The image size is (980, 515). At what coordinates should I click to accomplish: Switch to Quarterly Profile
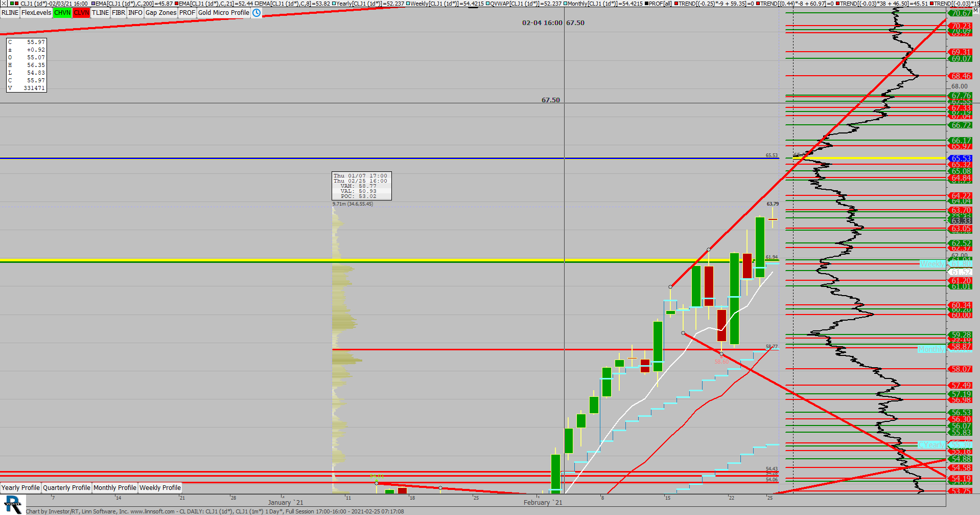66,488
